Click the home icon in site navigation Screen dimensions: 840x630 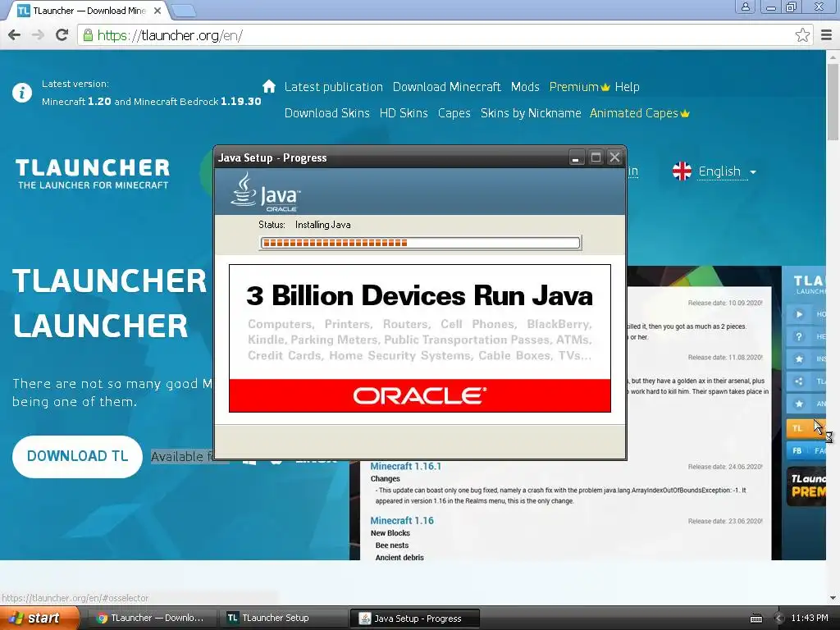[269, 86]
